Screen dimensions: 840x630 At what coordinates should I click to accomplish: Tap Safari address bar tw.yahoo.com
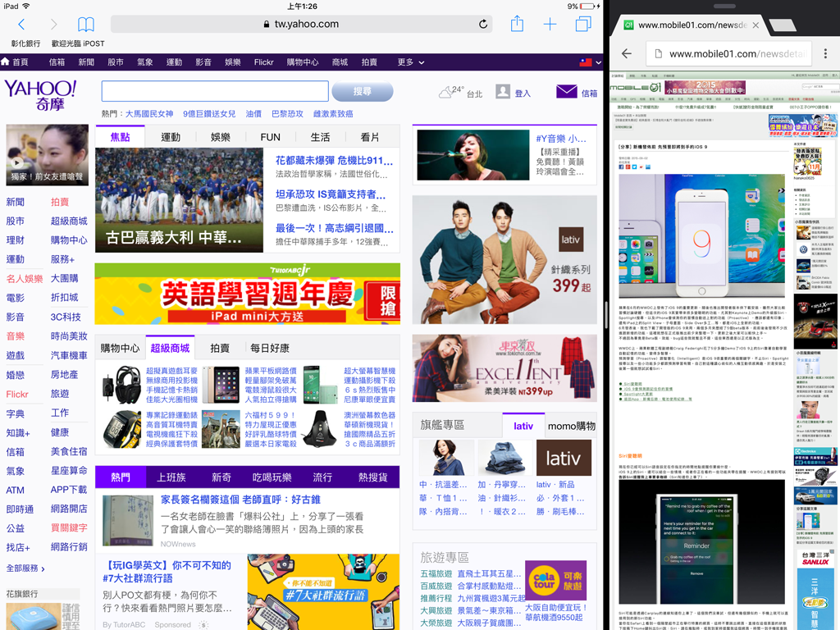302,24
